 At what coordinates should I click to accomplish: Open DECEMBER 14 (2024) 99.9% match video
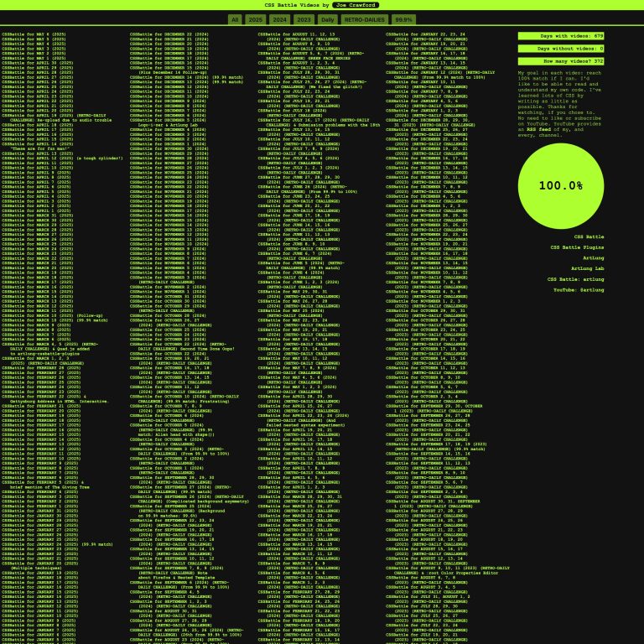(x=186, y=77)
